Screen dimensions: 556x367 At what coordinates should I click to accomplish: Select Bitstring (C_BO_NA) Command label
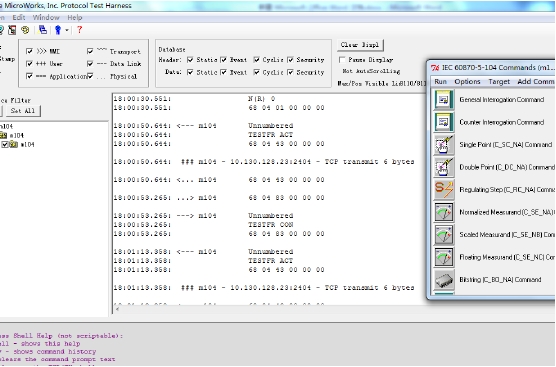pyautogui.click(x=500, y=280)
